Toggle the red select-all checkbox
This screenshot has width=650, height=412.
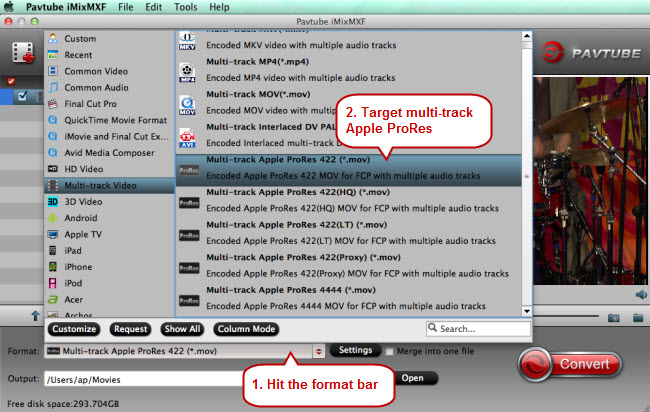[x=11, y=81]
